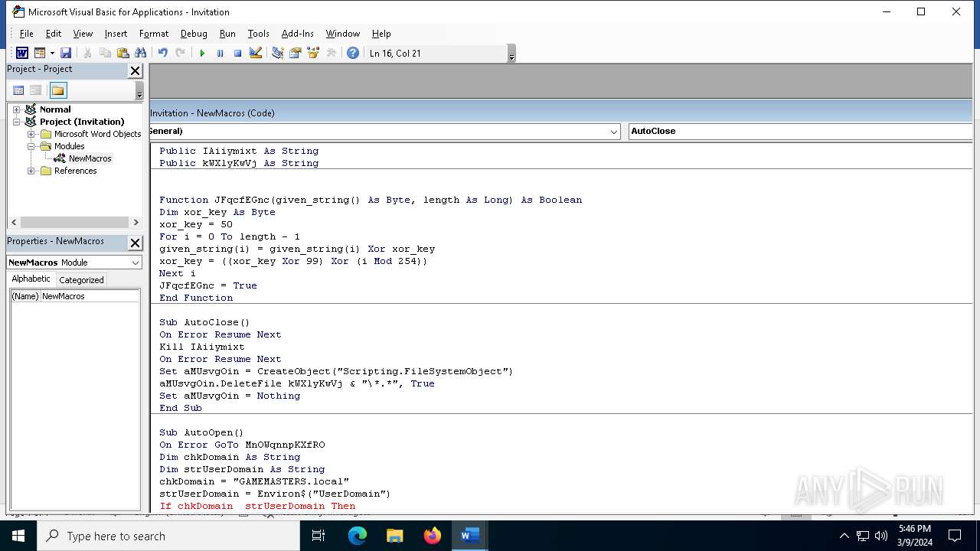Click the View Microsoft Word icon
Image resolution: width=980 pixels, height=551 pixels.
[22, 53]
